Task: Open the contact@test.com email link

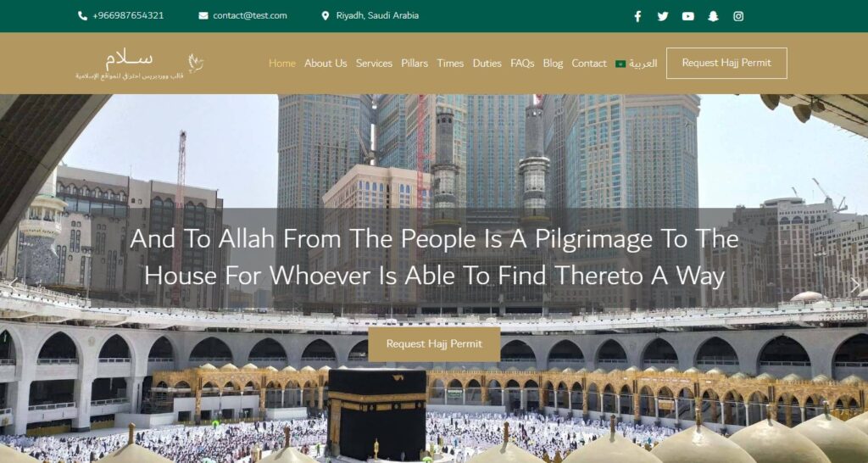Action: coord(250,16)
